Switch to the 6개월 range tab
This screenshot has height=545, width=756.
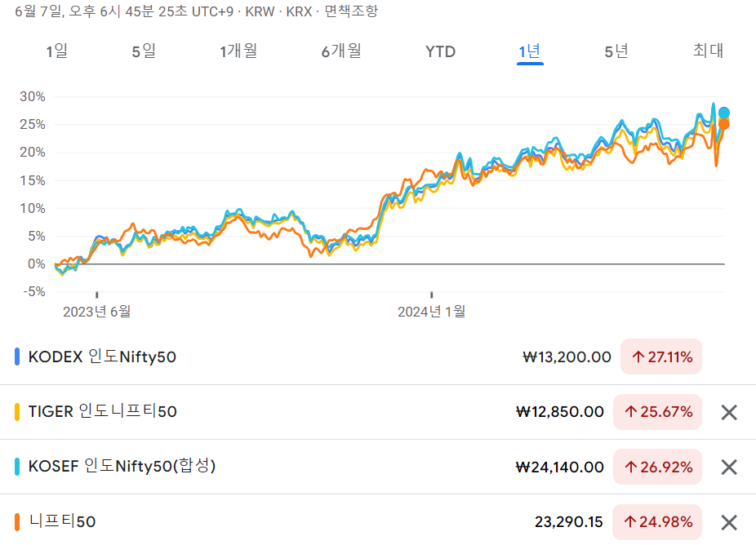(x=341, y=51)
